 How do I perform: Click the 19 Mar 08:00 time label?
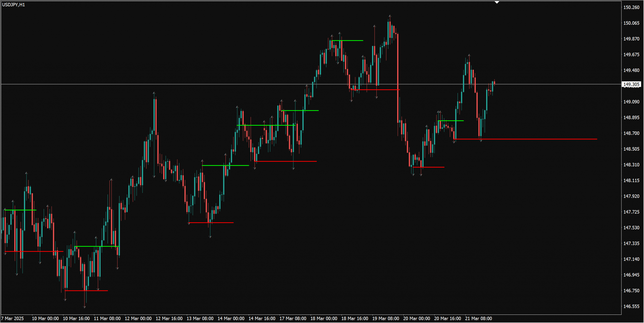tap(386, 318)
